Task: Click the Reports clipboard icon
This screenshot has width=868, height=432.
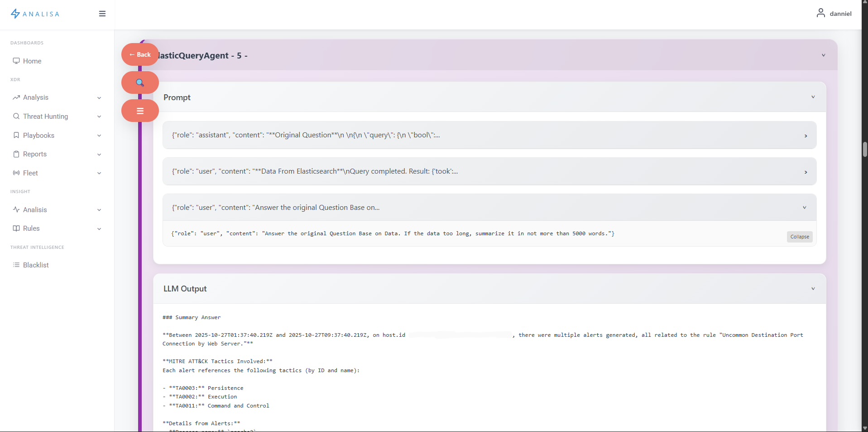Action: 16,154
